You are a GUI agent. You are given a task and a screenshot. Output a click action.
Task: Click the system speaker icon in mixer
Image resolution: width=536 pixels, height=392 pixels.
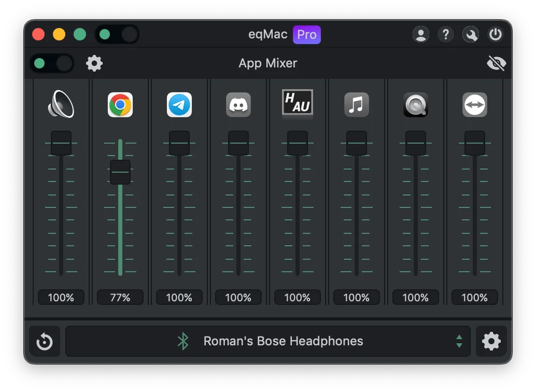coord(61,104)
